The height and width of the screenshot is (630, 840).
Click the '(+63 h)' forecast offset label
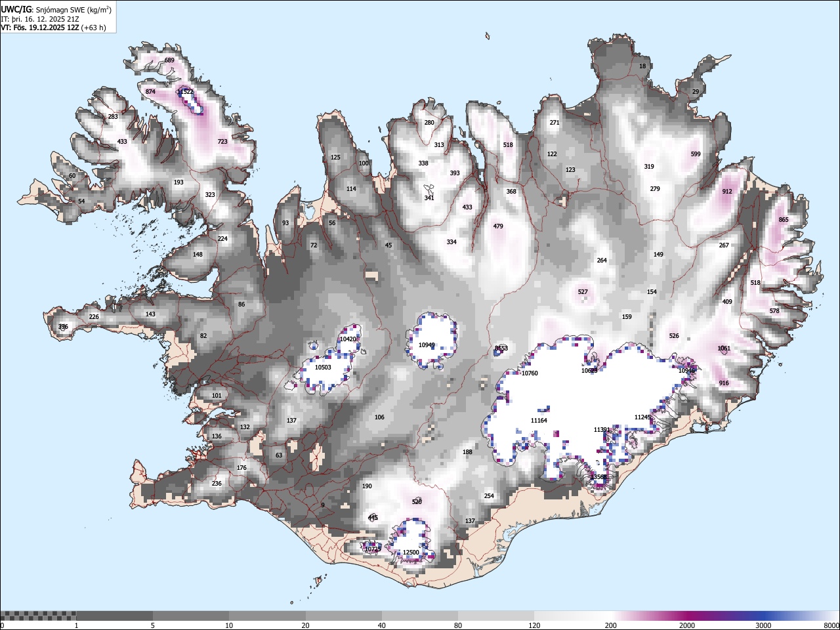[94, 28]
